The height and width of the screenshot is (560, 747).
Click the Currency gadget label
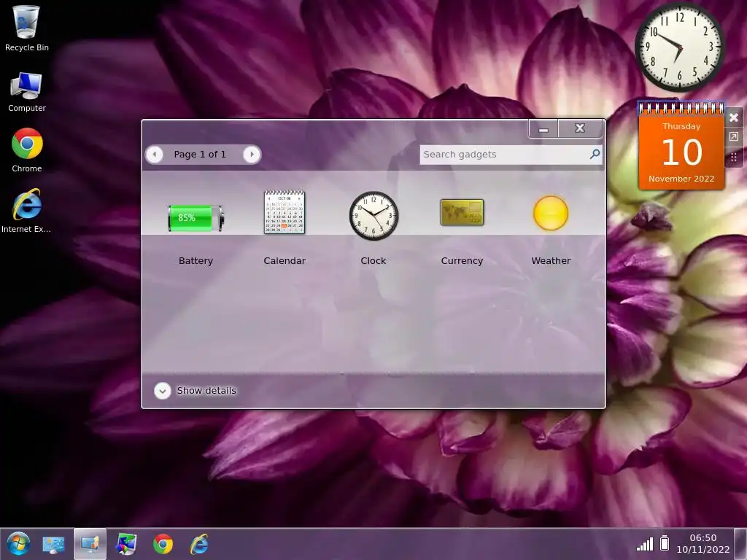462,260
